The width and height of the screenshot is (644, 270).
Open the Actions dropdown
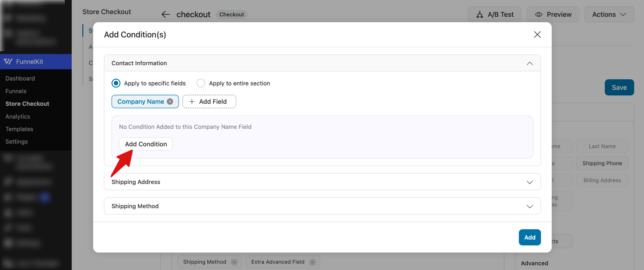tap(609, 14)
